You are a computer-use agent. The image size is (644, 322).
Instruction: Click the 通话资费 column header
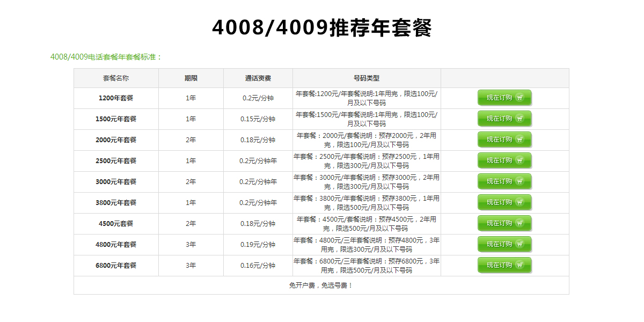pyautogui.click(x=258, y=78)
